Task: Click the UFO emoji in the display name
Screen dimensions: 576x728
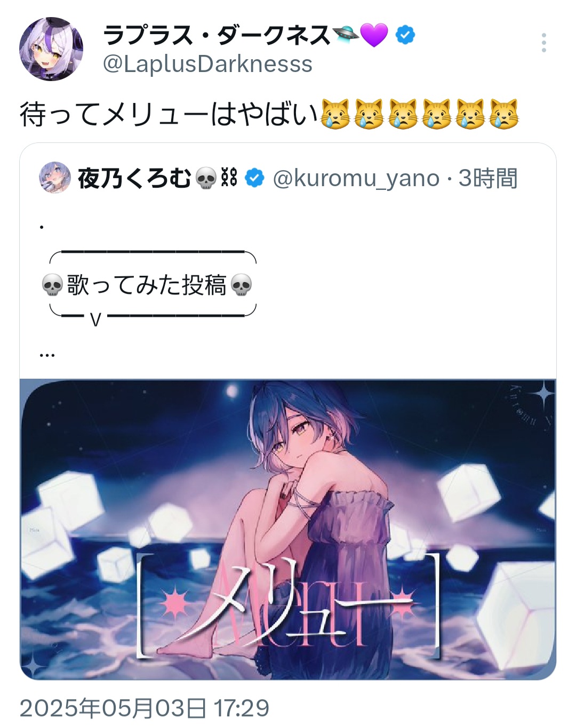Action: pos(346,35)
